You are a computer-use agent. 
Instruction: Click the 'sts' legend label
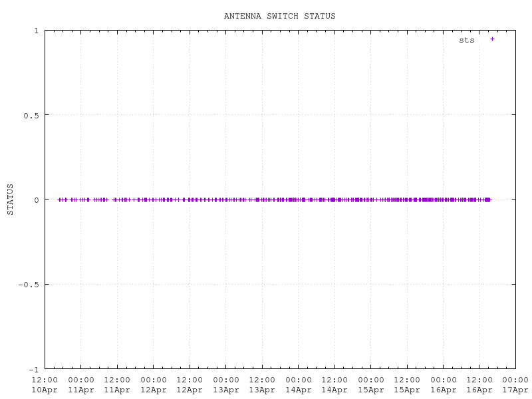[466, 40]
